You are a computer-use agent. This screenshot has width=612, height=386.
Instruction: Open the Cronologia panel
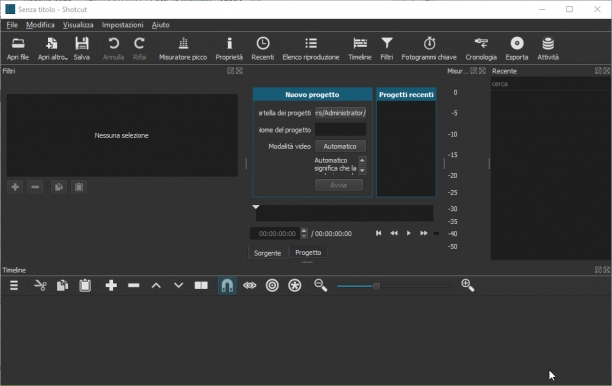(481, 48)
